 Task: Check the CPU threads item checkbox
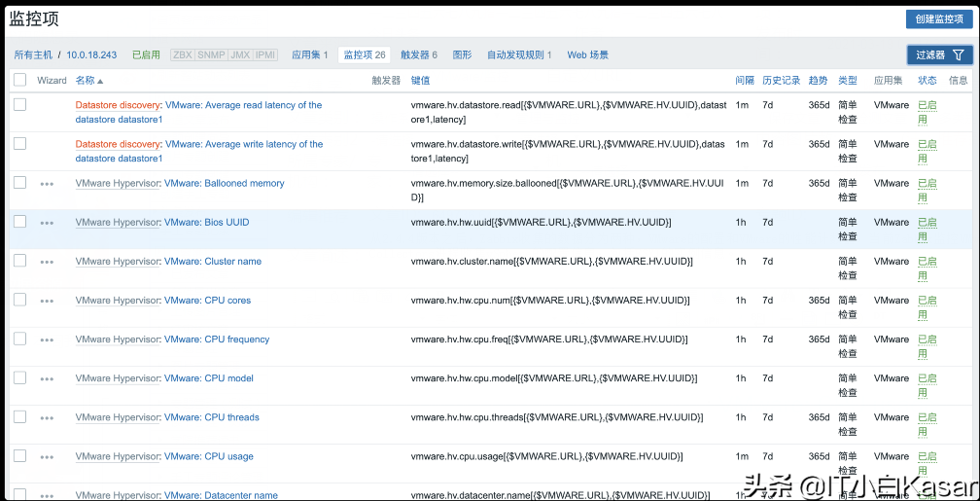click(x=20, y=416)
